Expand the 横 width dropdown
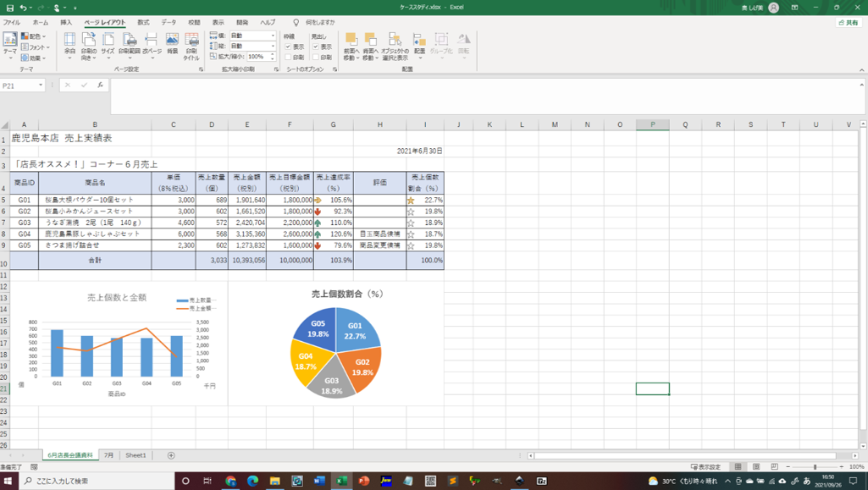This screenshot has width=868, height=490. [273, 36]
